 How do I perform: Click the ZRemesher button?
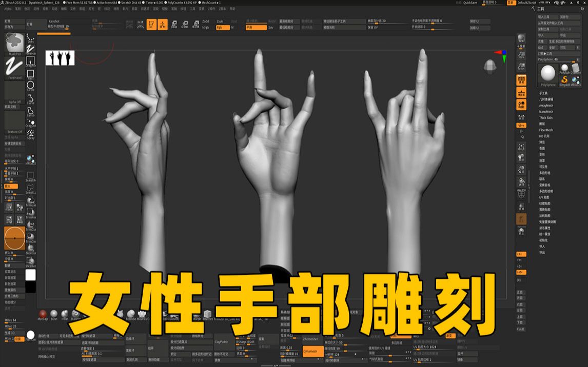[312, 339]
